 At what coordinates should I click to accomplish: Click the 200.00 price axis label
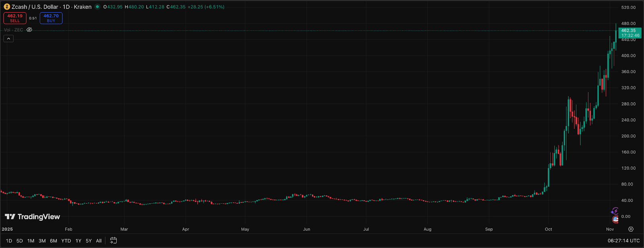click(x=628, y=136)
